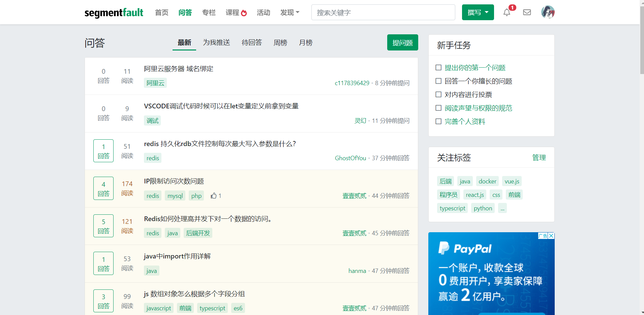
Task: Check 提出你的第一个问题 task box
Action: click(438, 68)
